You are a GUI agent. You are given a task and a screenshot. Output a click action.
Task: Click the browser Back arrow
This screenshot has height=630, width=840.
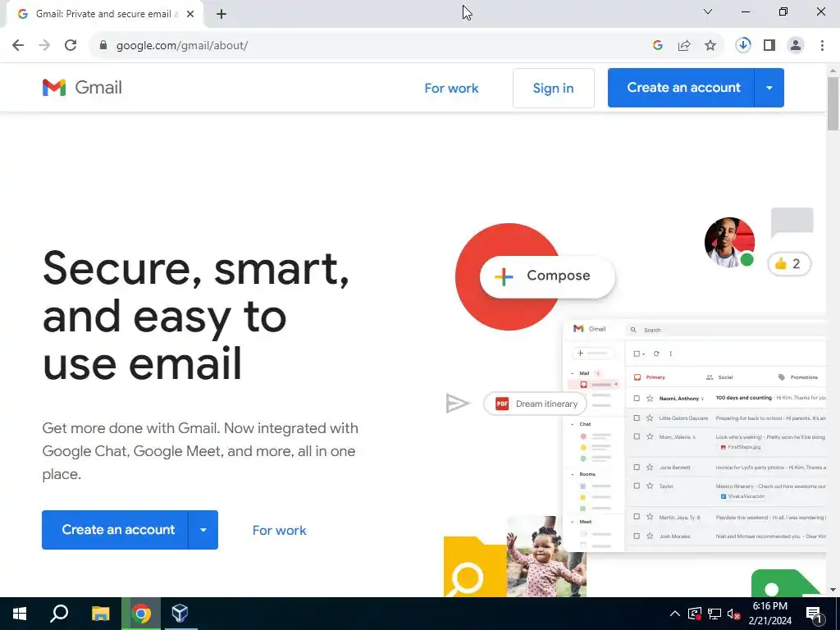tap(18, 45)
